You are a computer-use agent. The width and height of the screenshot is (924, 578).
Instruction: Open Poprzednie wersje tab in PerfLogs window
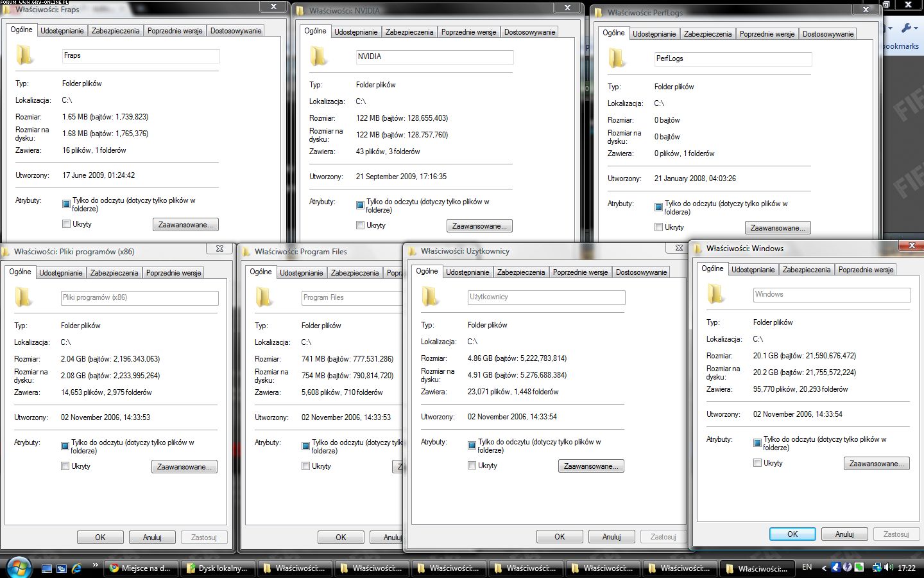[x=767, y=34]
